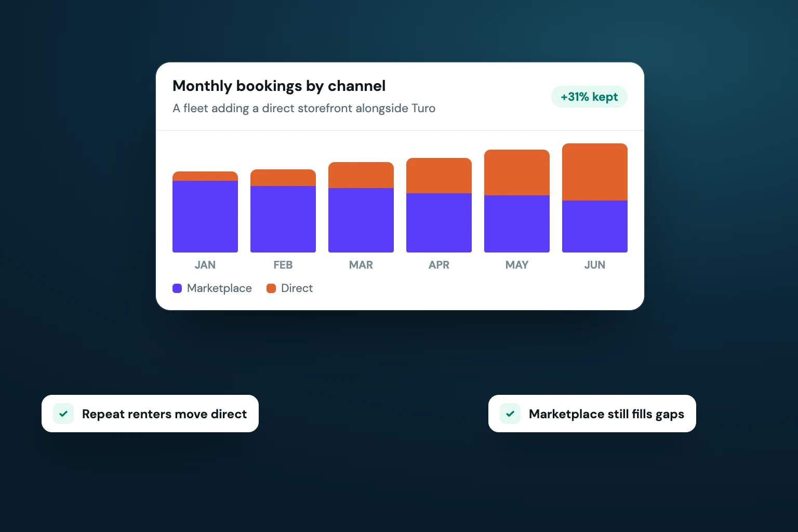
Task: Select the FEB axis label
Action: click(x=283, y=265)
